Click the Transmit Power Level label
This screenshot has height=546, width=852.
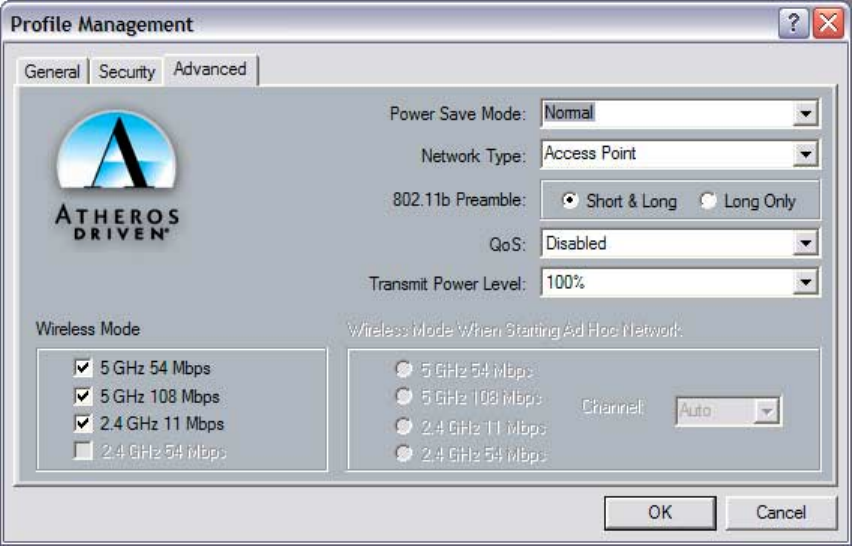coord(448,284)
